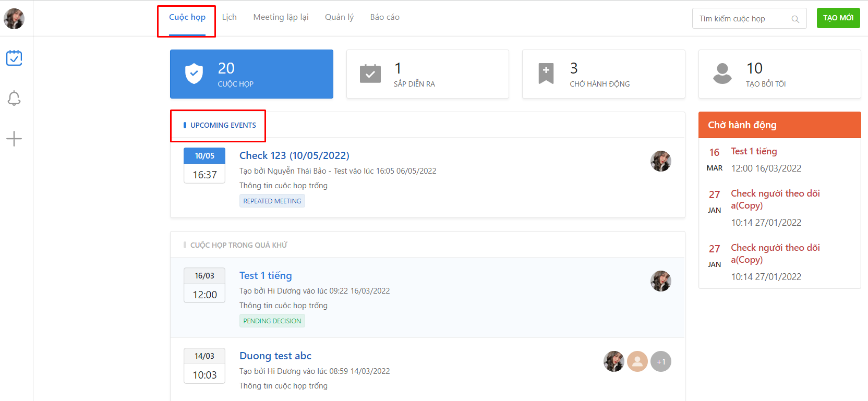Open the Check 123 (10/05/2022) meeting

click(294, 155)
